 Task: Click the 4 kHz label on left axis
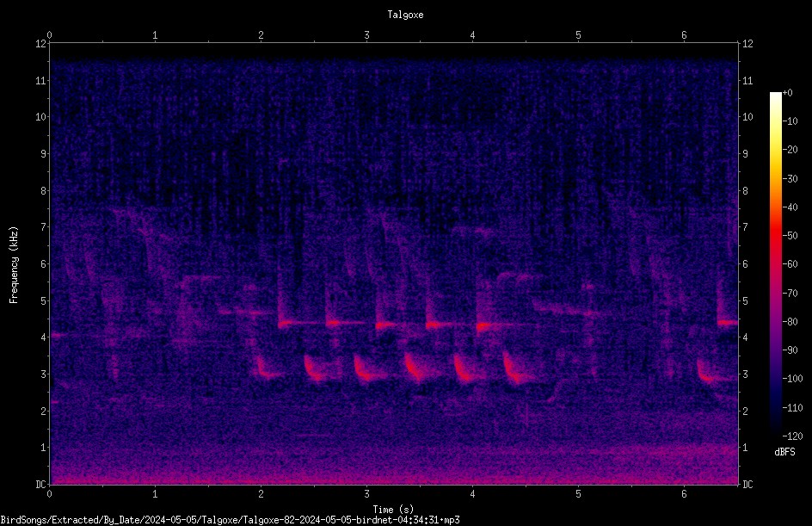click(x=44, y=337)
